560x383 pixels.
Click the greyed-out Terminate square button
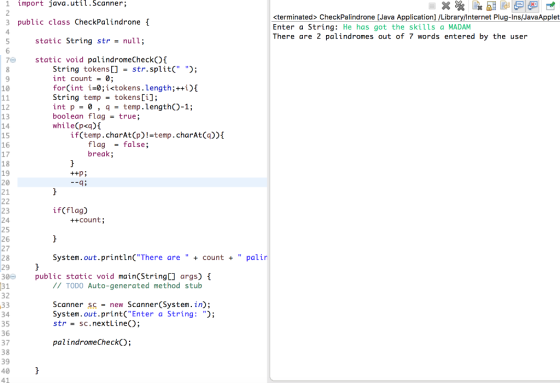432,6
